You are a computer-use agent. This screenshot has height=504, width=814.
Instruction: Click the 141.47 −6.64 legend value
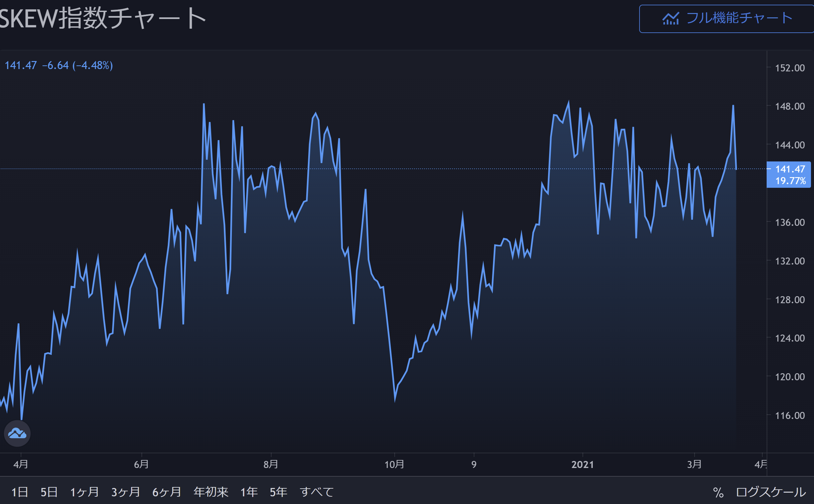(59, 65)
